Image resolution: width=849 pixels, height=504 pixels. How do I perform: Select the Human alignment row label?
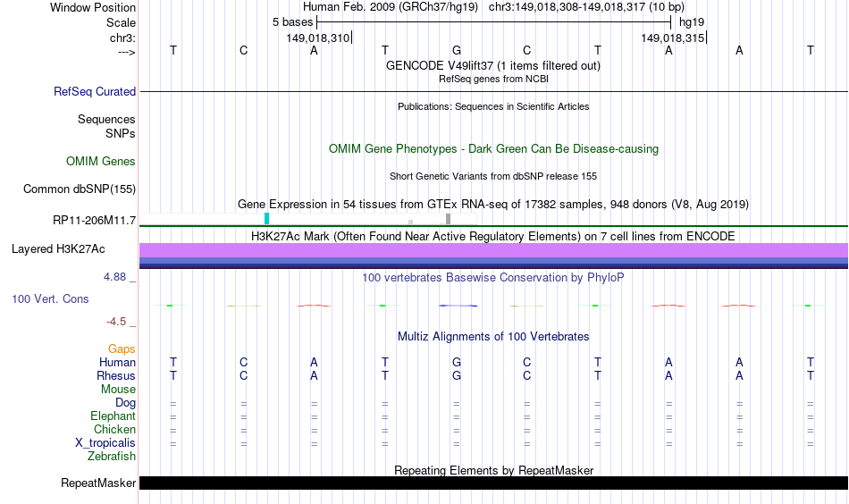click(x=117, y=362)
